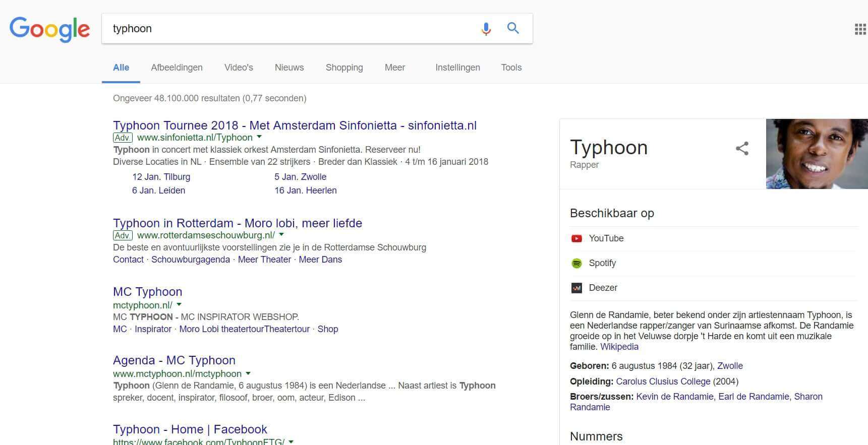Open the sinfonietta.nl ad dropdown arrow
Screen dimensions: 868x445
[x=259, y=137]
